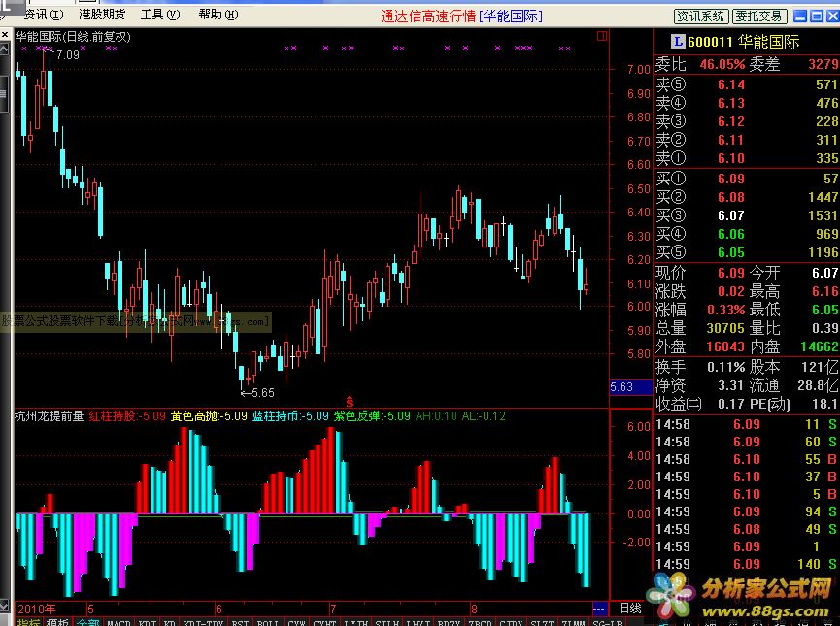Image resolution: width=840 pixels, height=626 pixels.
Task: Click the 卖① 6.10 order row
Action: [747, 158]
